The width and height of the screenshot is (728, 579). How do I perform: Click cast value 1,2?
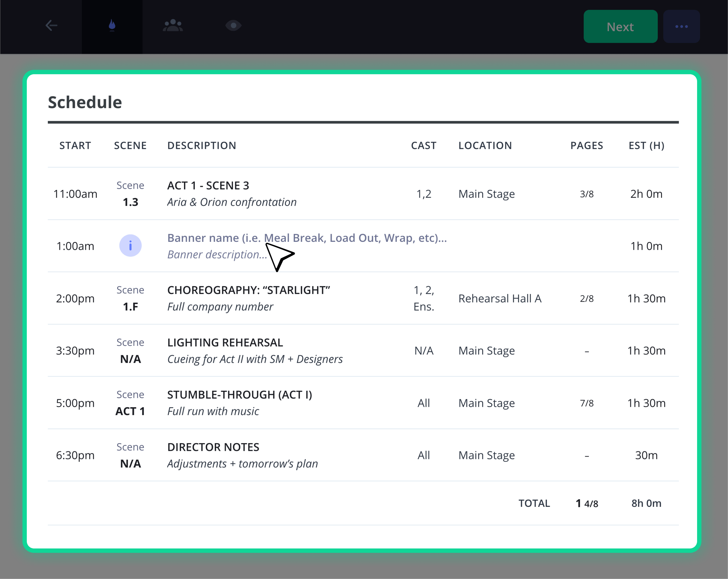pyautogui.click(x=424, y=194)
